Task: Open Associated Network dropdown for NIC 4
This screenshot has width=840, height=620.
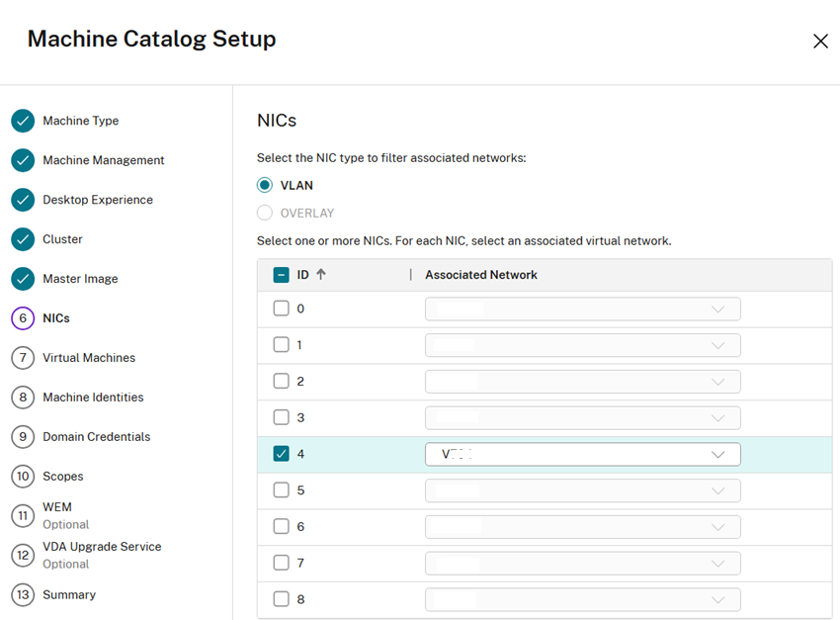Action: point(582,454)
